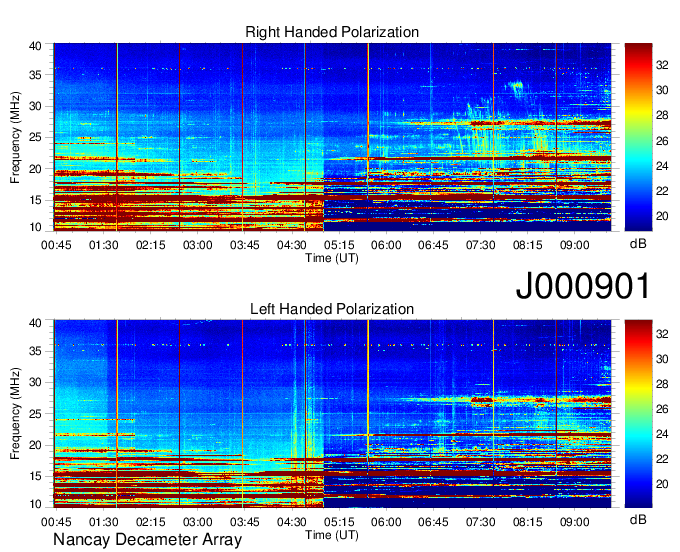This screenshot has height=552, width=680.
Task: Click the 06:45 time tick under Left Handed plot
Action: coord(433,522)
